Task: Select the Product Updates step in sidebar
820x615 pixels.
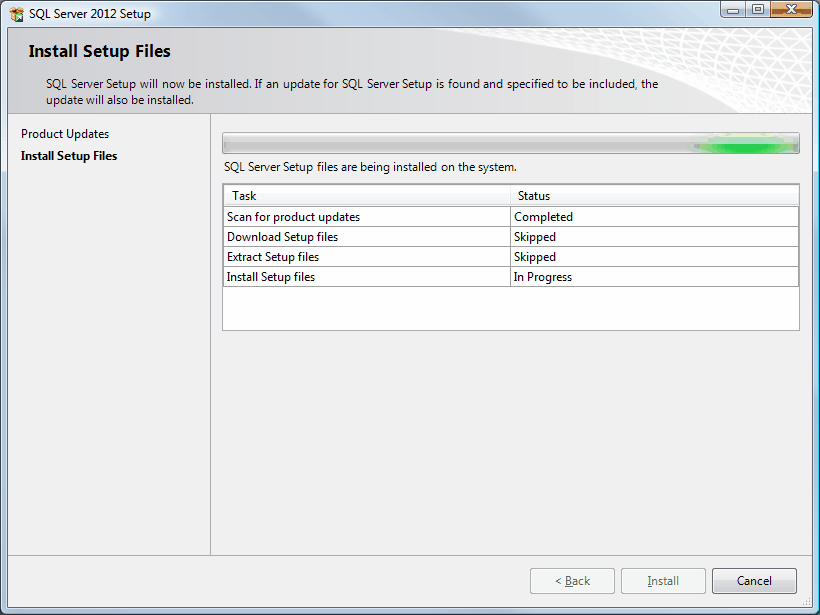Action: click(x=65, y=134)
